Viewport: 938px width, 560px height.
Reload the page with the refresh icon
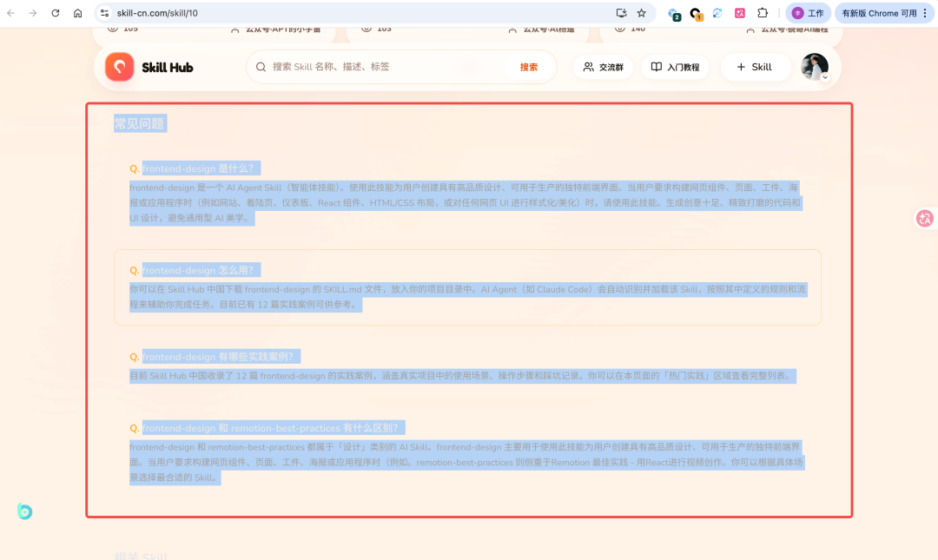click(x=56, y=13)
